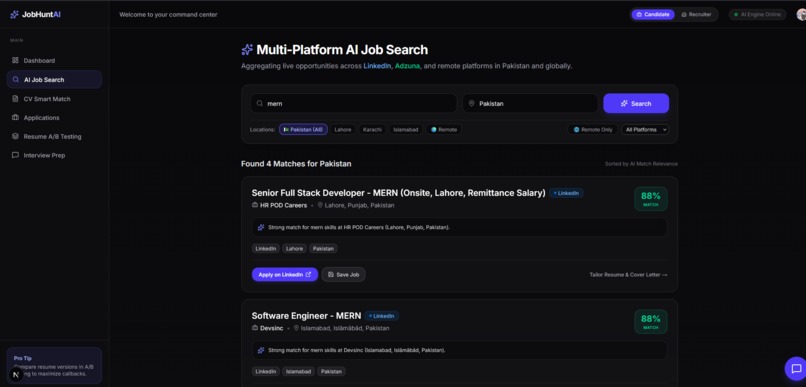
Task: Click the Next.js N dev indicator icon
Action: [x=16, y=374]
